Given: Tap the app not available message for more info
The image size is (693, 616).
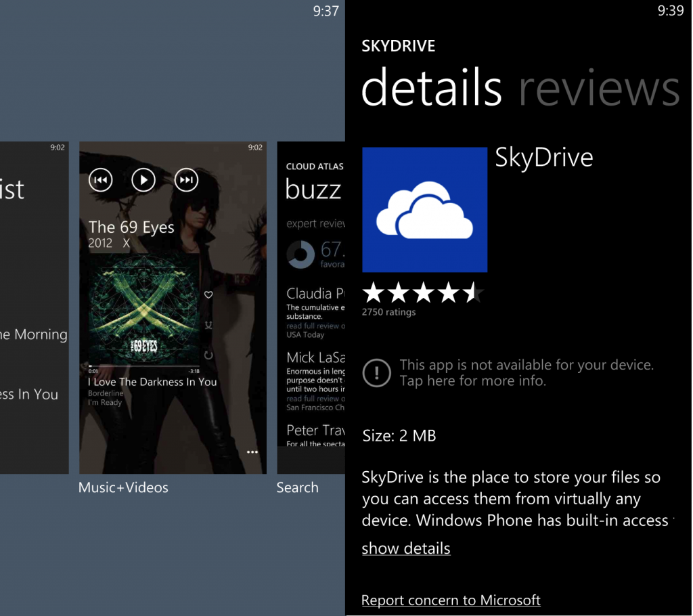Looking at the screenshot, I should pos(527,372).
